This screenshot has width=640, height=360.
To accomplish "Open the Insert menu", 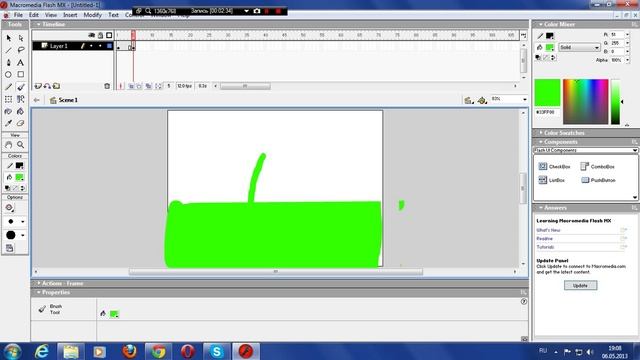I will tap(70, 15).
